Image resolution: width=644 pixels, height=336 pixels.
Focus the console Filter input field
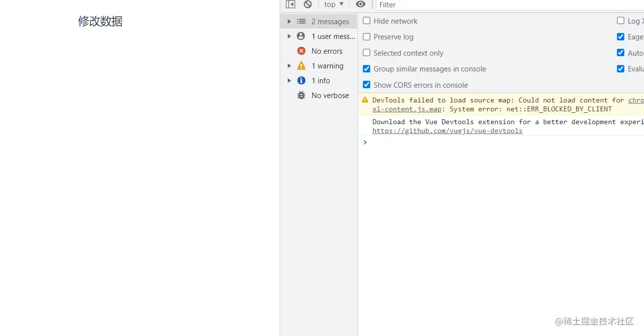pos(510,5)
